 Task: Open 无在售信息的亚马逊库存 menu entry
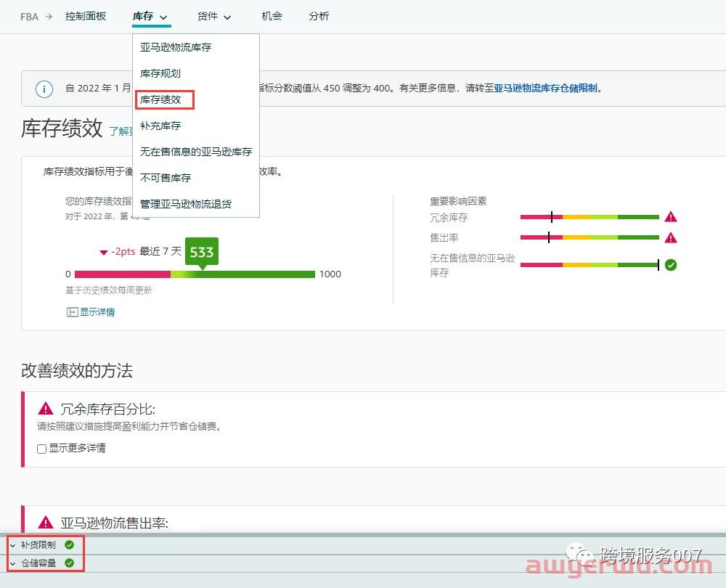point(196,152)
